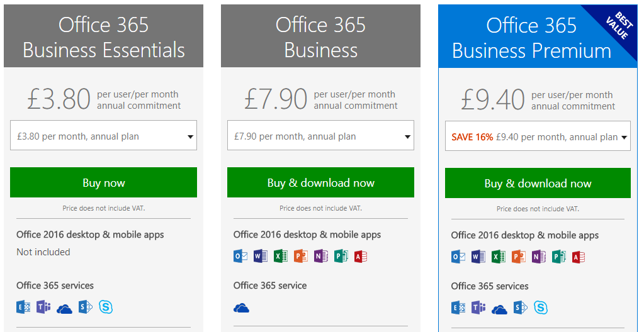This screenshot has width=644, height=332.
Task: Click Teams icon in Business Essentials services
Action: tap(43, 307)
